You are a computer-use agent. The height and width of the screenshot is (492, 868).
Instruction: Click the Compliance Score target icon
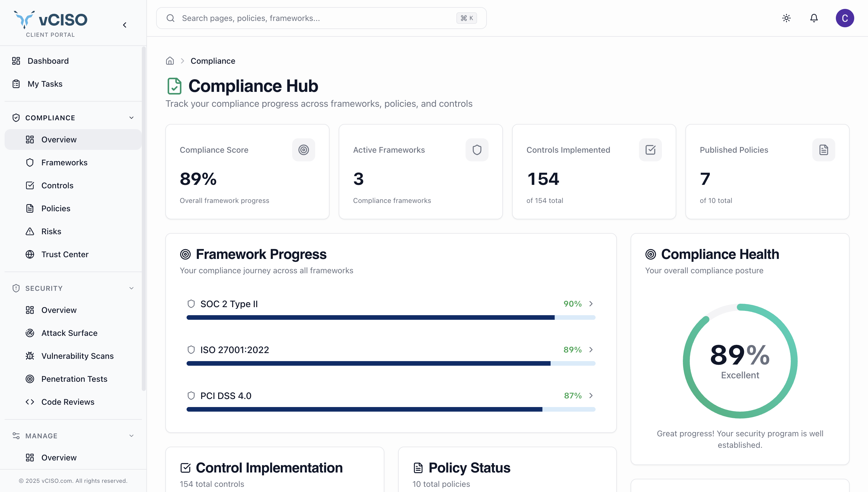coord(303,150)
